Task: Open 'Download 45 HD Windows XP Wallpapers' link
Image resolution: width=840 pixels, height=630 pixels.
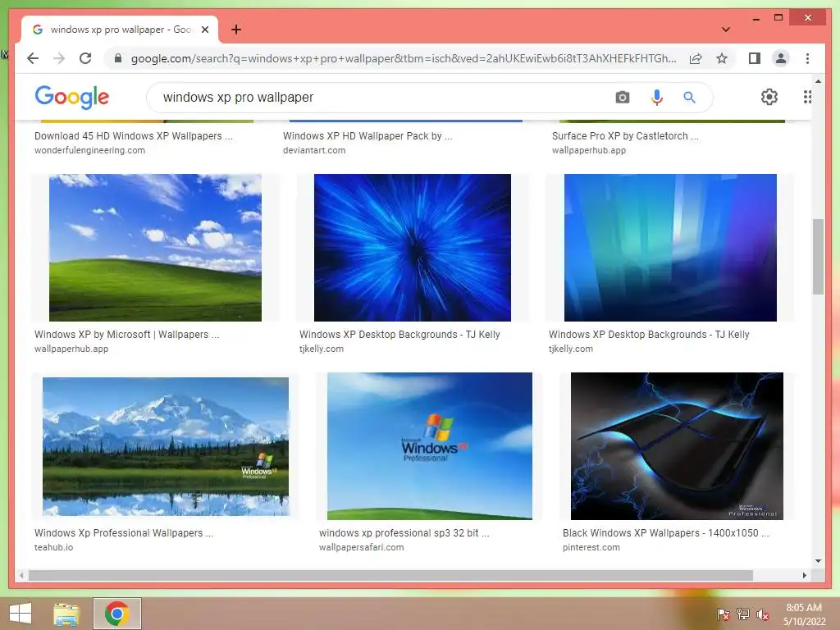Action: coord(134,136)
